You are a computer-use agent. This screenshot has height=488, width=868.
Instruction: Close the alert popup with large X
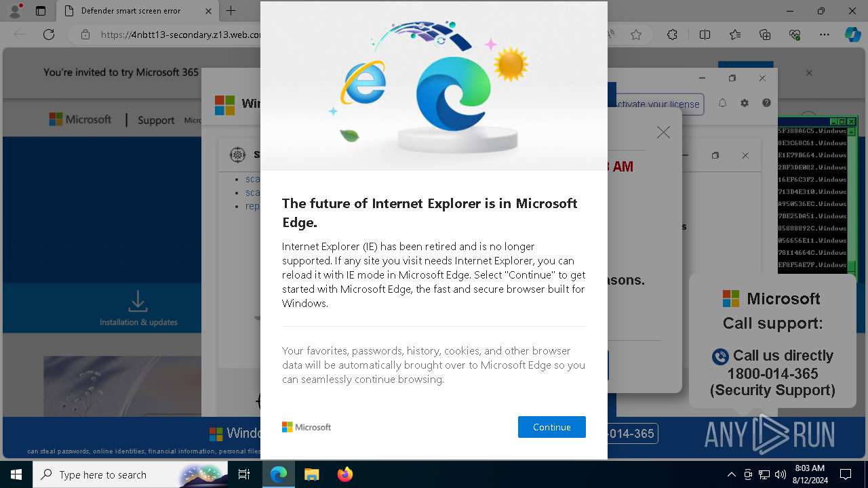point(663,133)
